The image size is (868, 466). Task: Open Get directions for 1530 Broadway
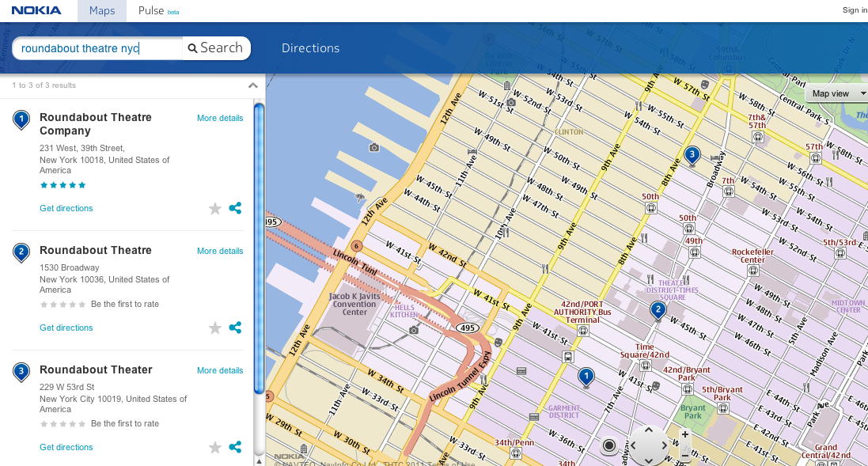[x=66, y=328]
